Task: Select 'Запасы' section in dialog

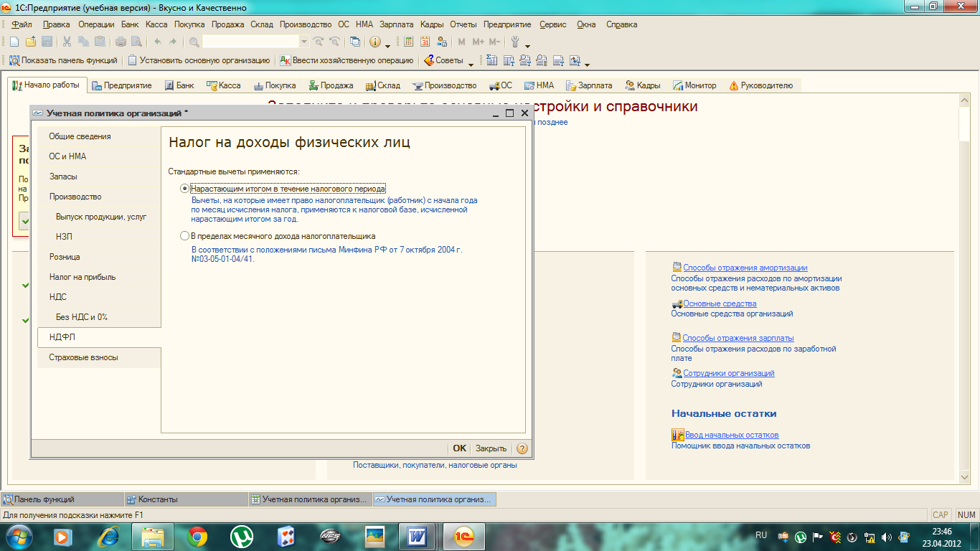Action: [x=99, y=176]
